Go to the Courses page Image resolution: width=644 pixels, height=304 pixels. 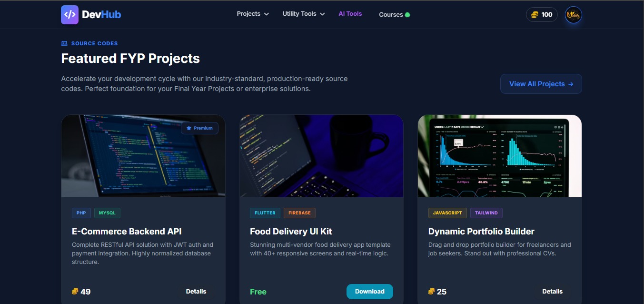[391, 15]
